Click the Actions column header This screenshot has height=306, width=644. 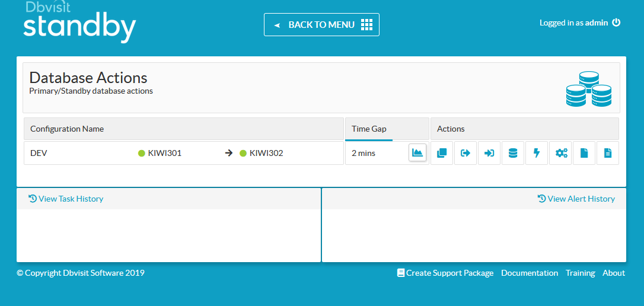click(524, 129)
